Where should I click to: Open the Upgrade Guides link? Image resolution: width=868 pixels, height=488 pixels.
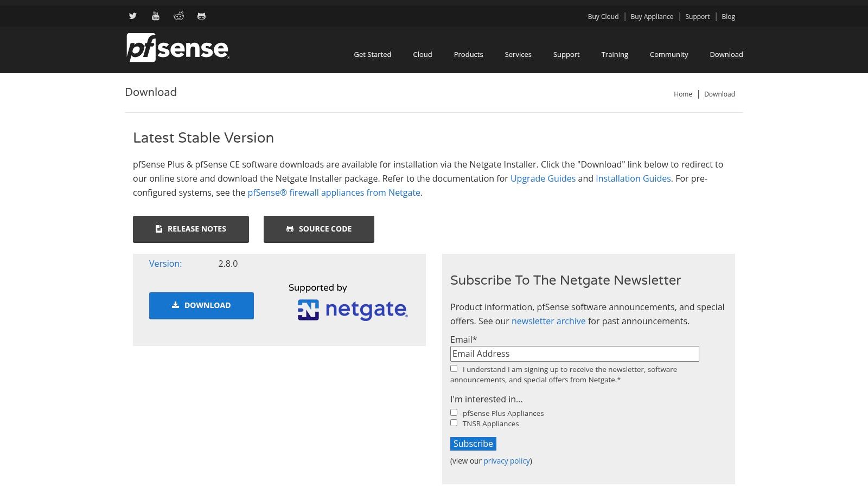542,178
